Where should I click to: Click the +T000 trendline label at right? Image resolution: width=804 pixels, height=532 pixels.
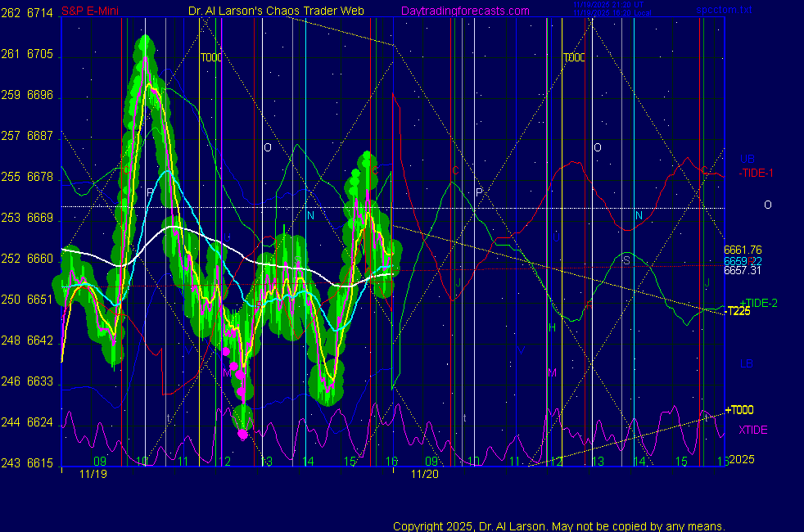(739, 410)
